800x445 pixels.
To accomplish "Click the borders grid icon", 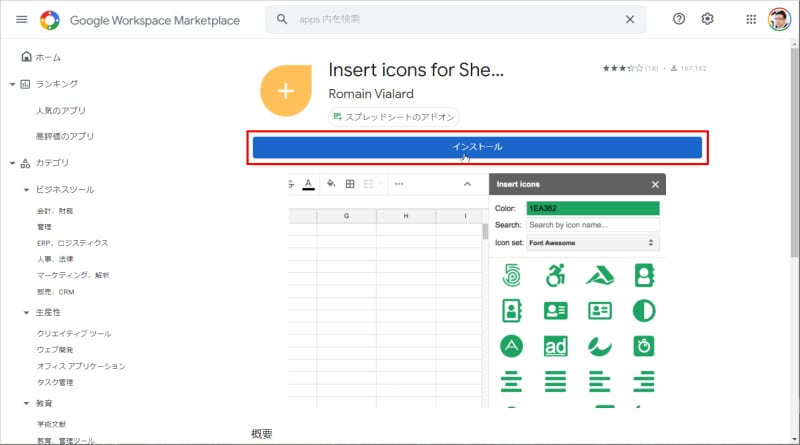I will 350,184.
